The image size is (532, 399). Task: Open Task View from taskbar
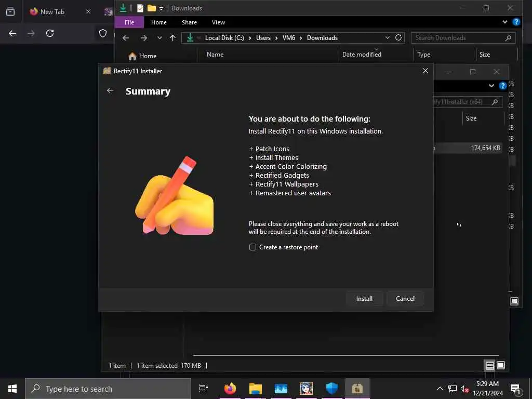point(204,389)
